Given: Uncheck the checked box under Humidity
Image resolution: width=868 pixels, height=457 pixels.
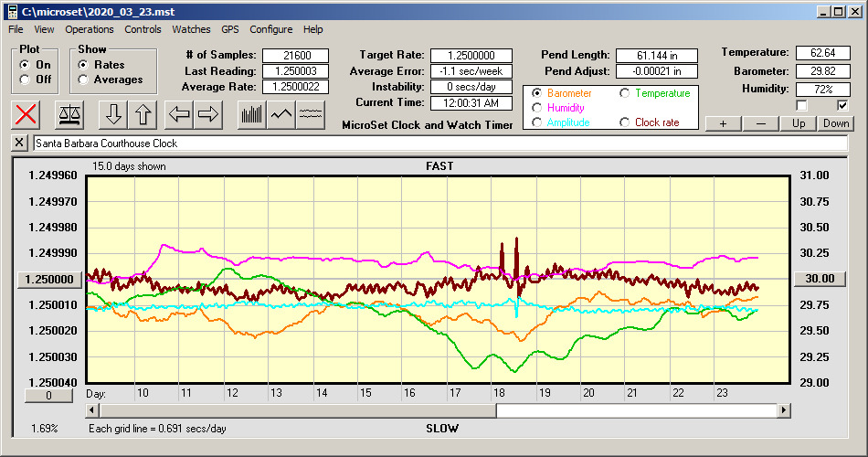Looking at the screenshot, I should coord(842,105).
